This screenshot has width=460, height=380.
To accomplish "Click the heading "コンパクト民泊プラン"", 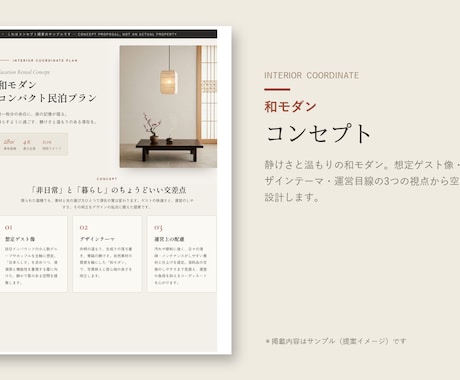I will (48, 98).
